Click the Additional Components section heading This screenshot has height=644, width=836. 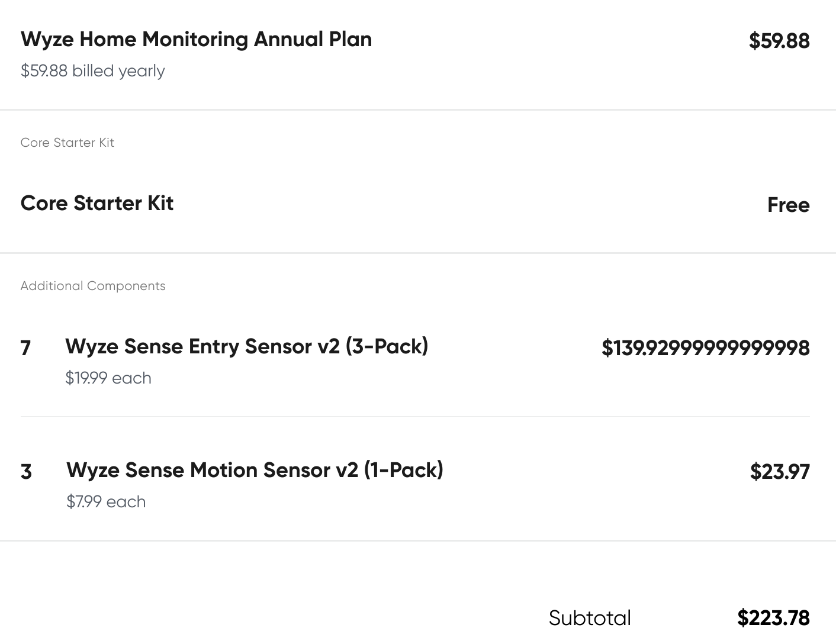click(x=93, y=286)
